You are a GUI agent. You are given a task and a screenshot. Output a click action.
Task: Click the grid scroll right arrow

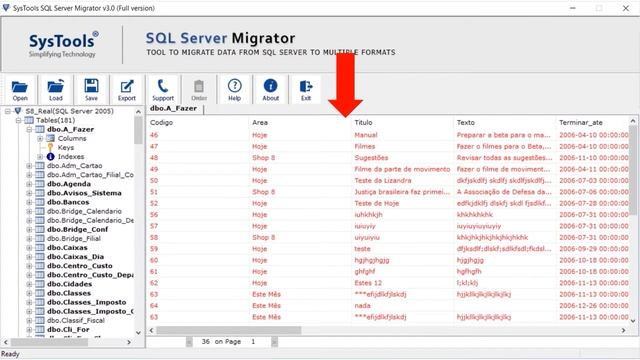point(624,330)
